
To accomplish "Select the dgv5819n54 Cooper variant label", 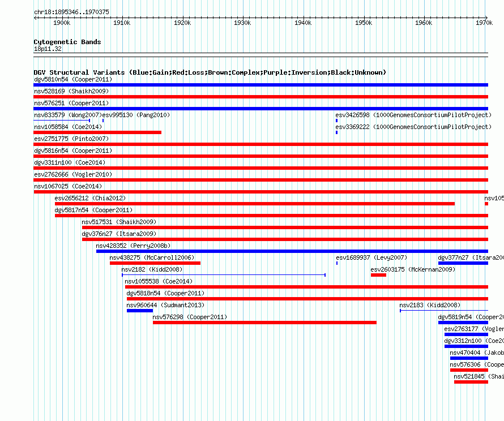I will pos(471,317).
